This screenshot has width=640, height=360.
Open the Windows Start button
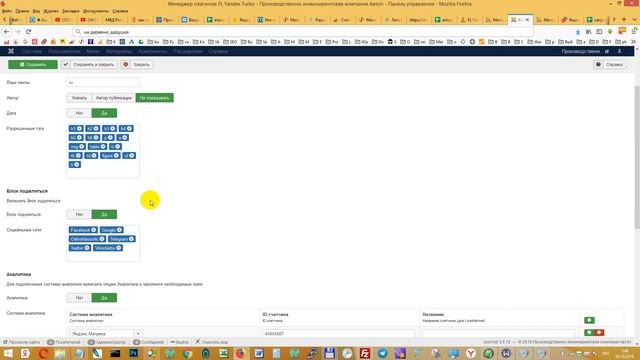tap(8, 353)
